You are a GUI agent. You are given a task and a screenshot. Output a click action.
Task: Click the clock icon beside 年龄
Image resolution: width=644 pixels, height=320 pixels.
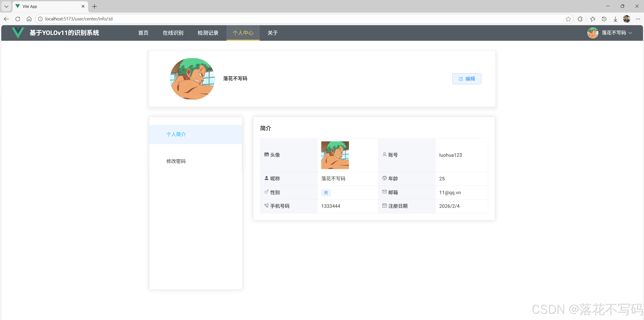pyautogui.click(x=385, y=178)
